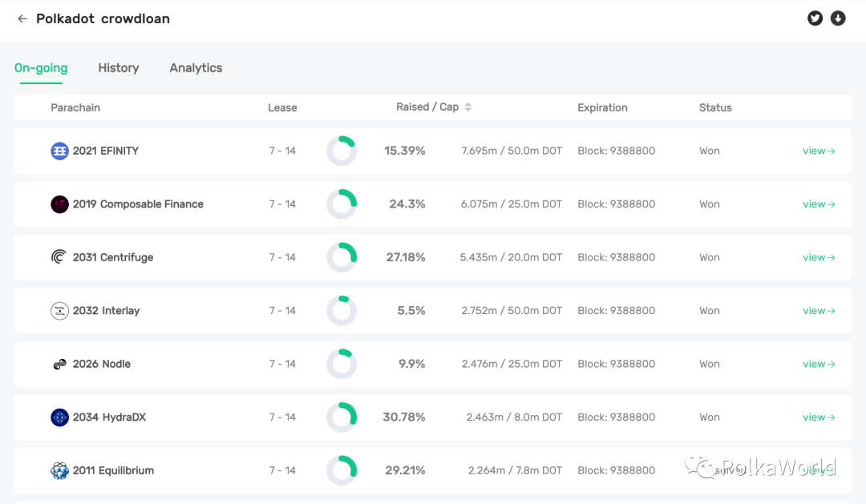Click Block: 9388800 in the Nodle row
Screen dimensions: 866x504
point(617,364)
